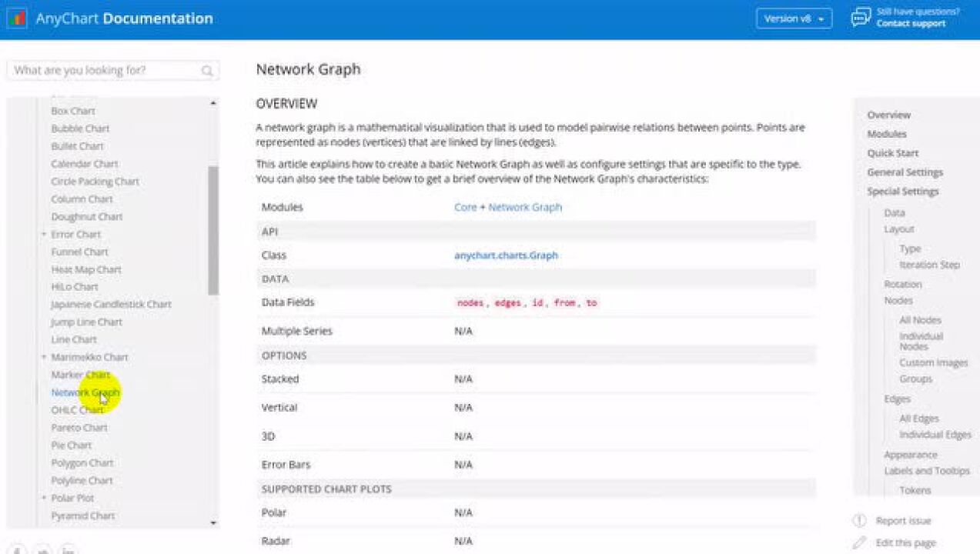This screenshot has height=554, width=980.
Task: Expand the Polar Plot tree item
Action: [x=44, y=498]
